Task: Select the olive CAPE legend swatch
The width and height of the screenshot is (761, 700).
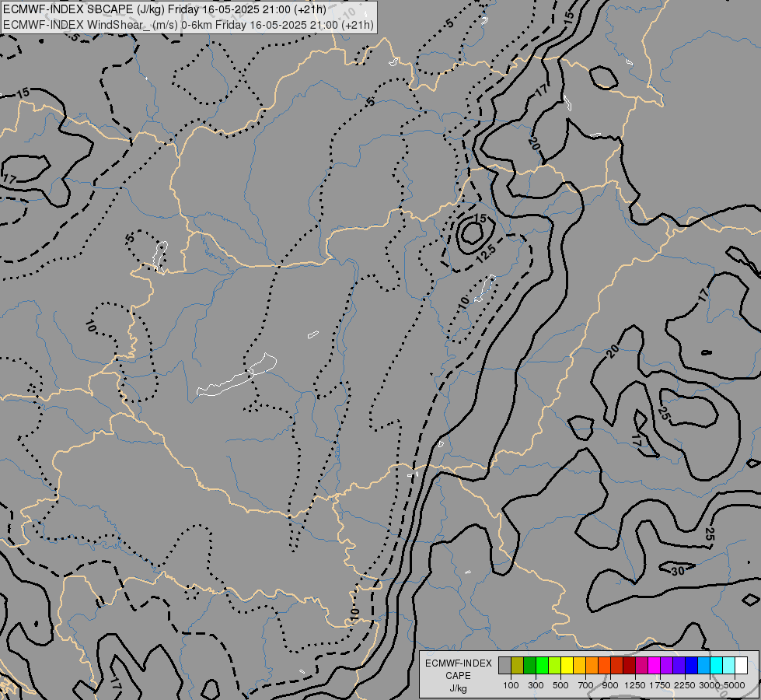Action: [518, 665]
